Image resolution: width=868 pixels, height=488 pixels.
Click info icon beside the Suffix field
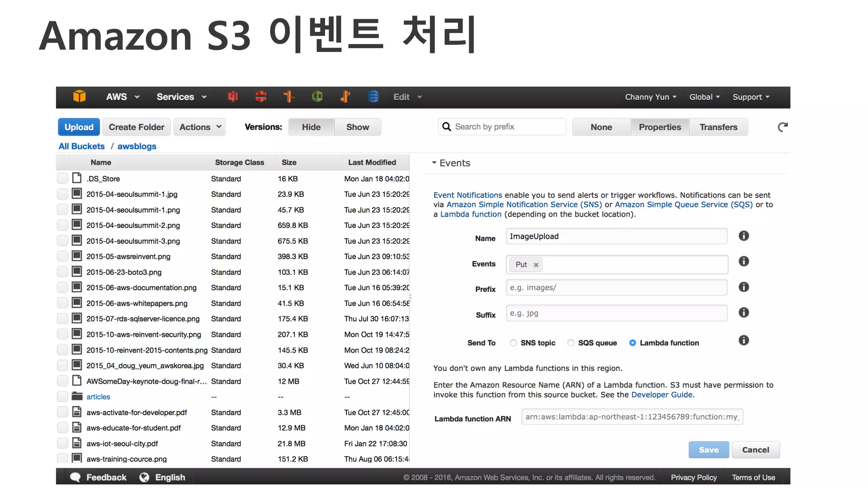pyautogui.click(x=743, y=313)
